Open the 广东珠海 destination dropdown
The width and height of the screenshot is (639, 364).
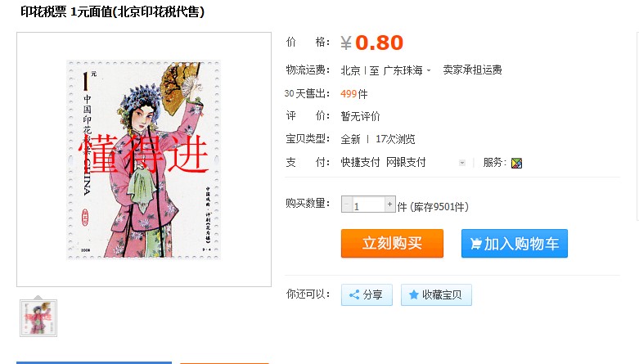[407, 70]
